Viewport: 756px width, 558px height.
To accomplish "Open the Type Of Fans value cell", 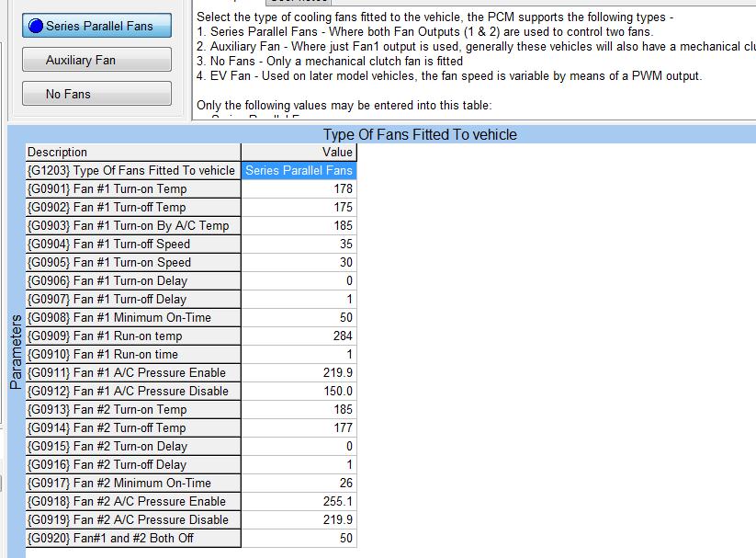I will coord(299,170).
